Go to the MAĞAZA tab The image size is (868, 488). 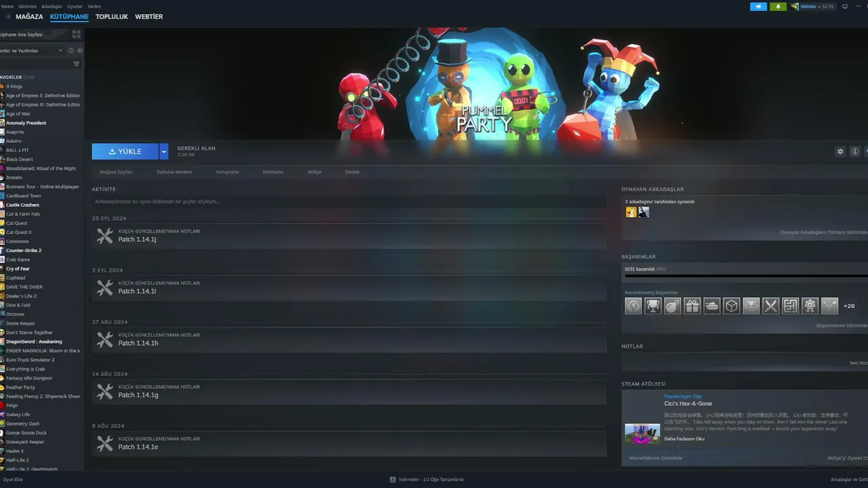[29, 17]
